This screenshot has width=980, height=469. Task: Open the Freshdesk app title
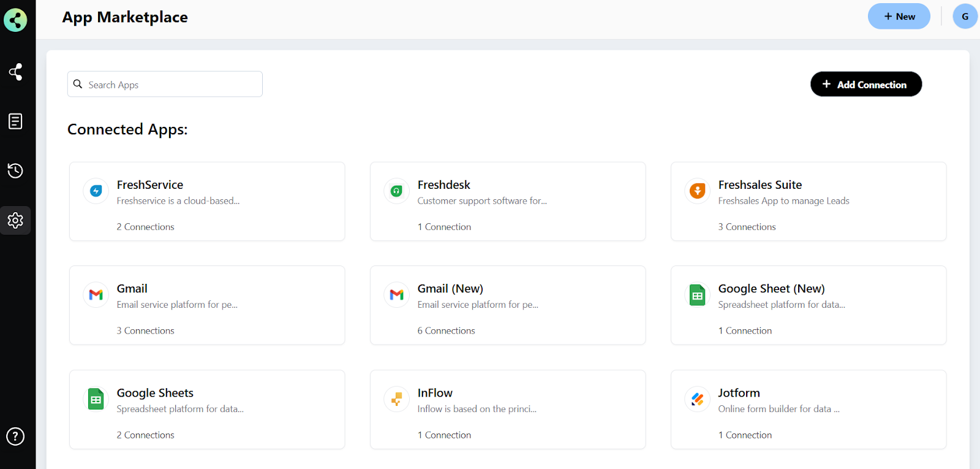coord(444,185)
